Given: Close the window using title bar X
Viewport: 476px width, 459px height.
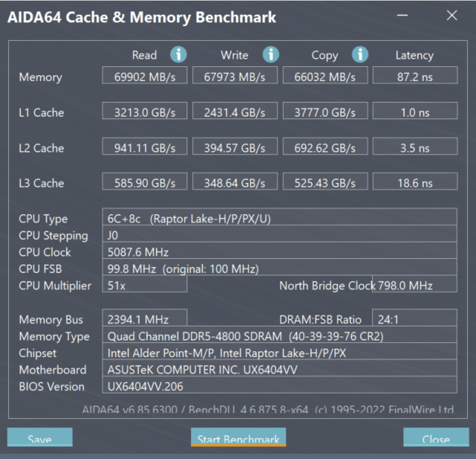Looking at the screenshot, I should (x=451, y=16).
